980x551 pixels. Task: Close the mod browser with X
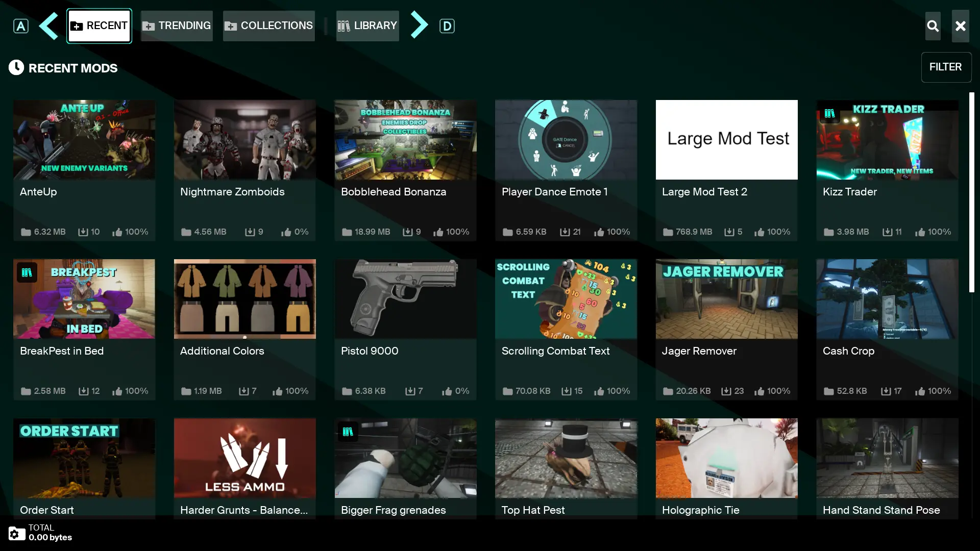tap(960, 26)
